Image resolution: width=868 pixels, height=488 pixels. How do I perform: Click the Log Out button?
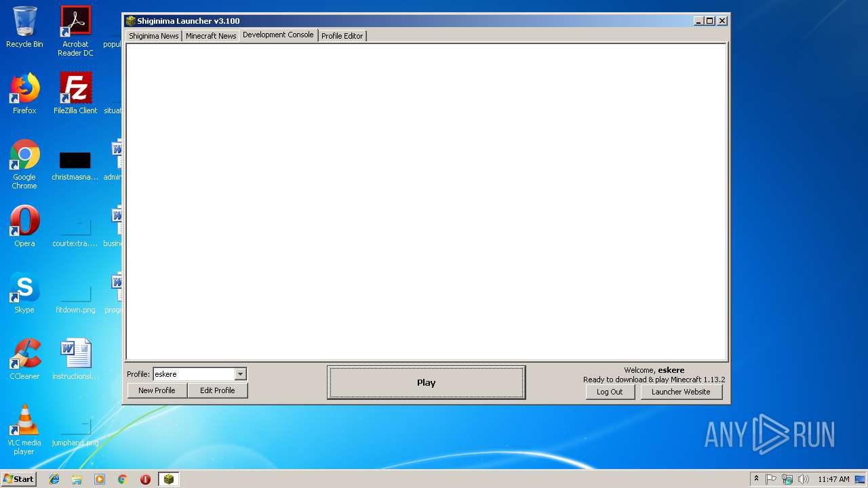tap(610, 392)
